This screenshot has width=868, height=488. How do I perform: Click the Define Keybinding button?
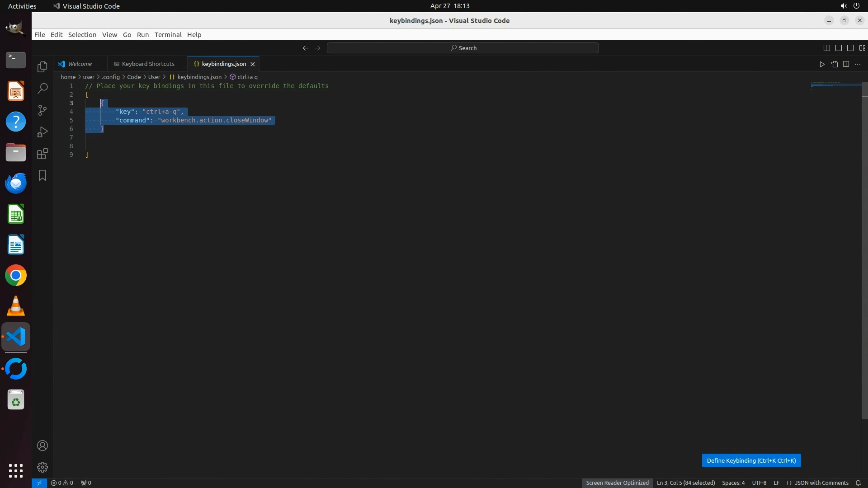[x=751, y=460]
